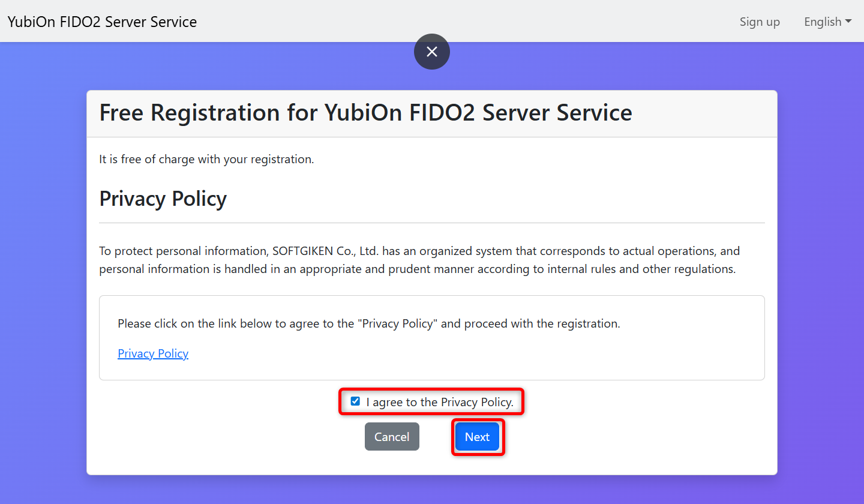The height and width of the screenshot is (504, 864).
Task: Open the Privacy Policy link
Action: 153,353
